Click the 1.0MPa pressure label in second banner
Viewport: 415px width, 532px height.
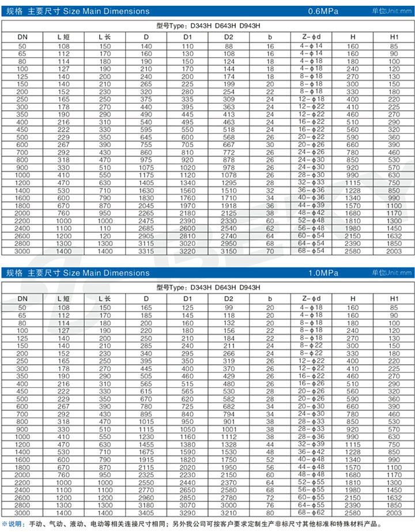pos(323,273)
